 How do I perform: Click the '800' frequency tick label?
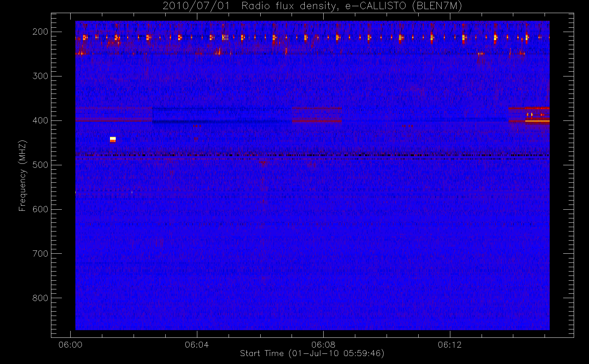[x=40, y=298]
